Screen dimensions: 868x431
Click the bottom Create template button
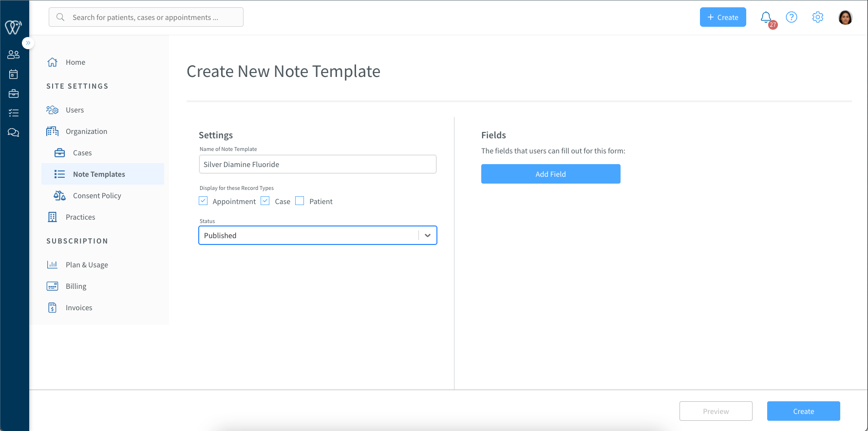tap(804, 411)
